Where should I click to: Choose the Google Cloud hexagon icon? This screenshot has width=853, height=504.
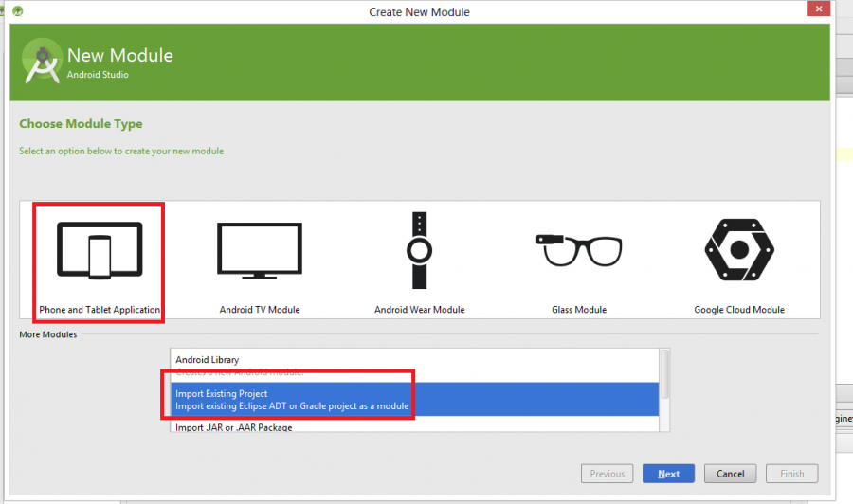pos(739,251)
